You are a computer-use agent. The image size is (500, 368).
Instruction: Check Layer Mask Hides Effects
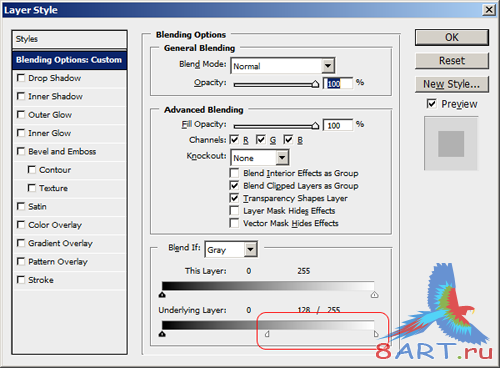click(x=234, y=211)
